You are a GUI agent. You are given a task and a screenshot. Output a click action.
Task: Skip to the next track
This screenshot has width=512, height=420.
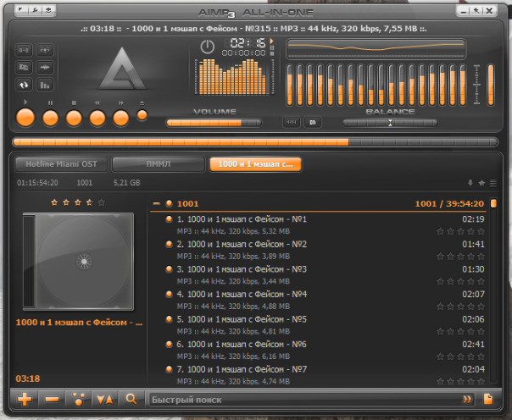(x=121, y=118)
